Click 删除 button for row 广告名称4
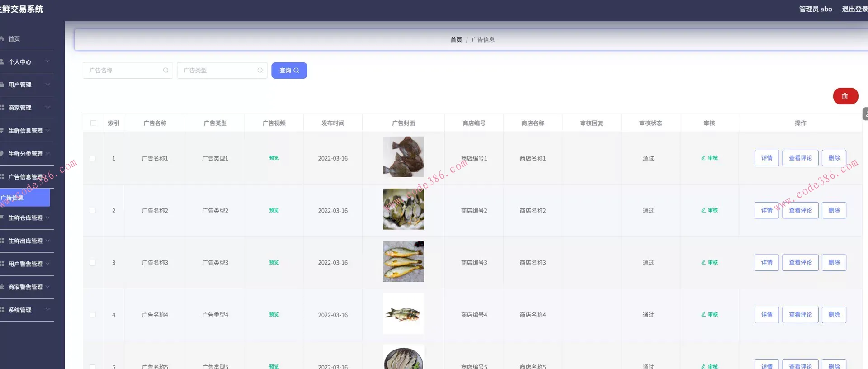 coord(834,315)
